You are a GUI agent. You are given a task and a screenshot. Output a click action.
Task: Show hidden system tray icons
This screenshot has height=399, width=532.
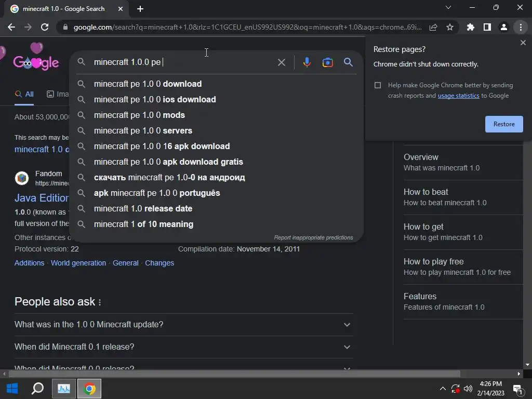pyautogui.click(x=443, y=389)
